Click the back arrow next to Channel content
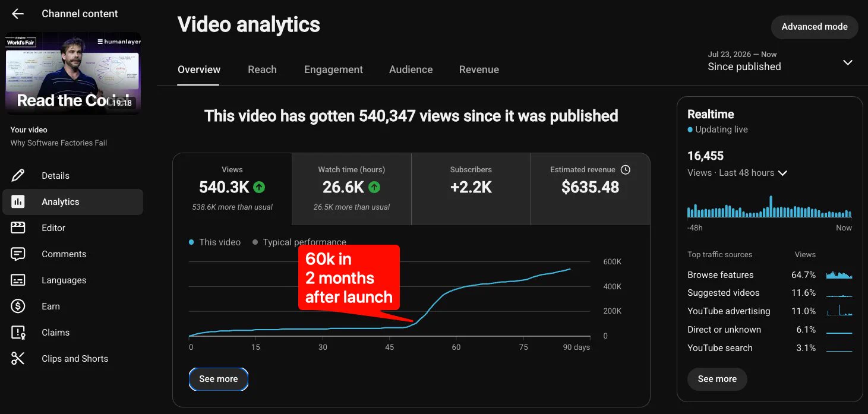Image resolution: width=868 pixels, height=414 pixels. pos(18,14)
